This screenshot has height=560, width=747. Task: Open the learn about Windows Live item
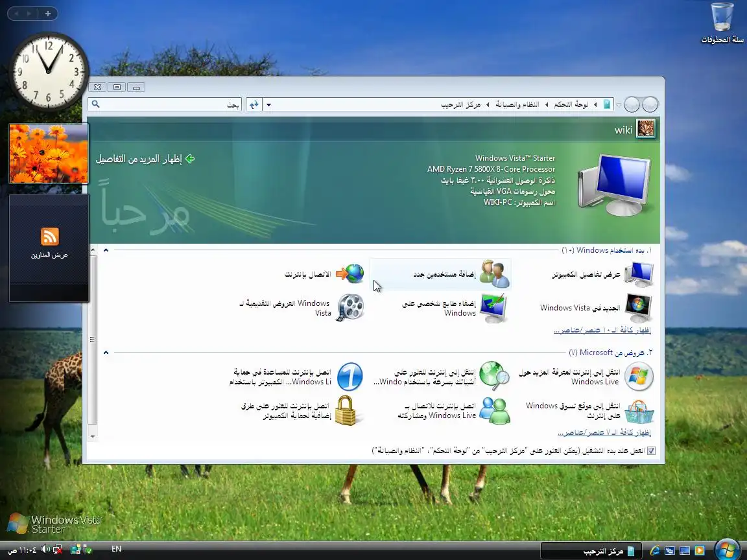click(586, 377)
